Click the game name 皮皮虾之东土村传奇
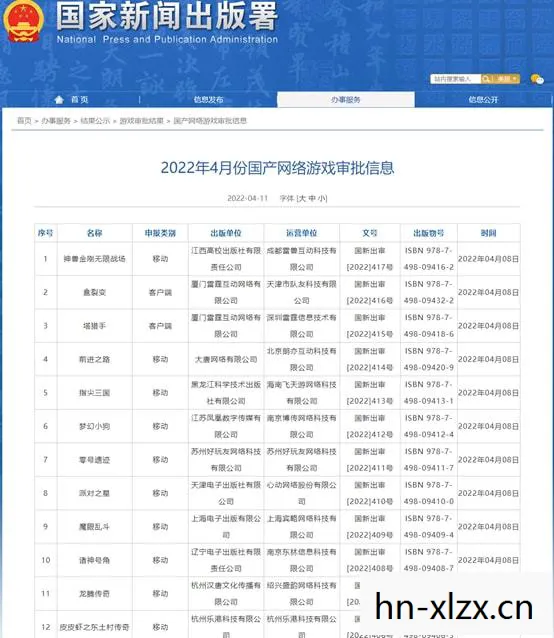Viewport: 554px width, 638px height. pos(94,627)
